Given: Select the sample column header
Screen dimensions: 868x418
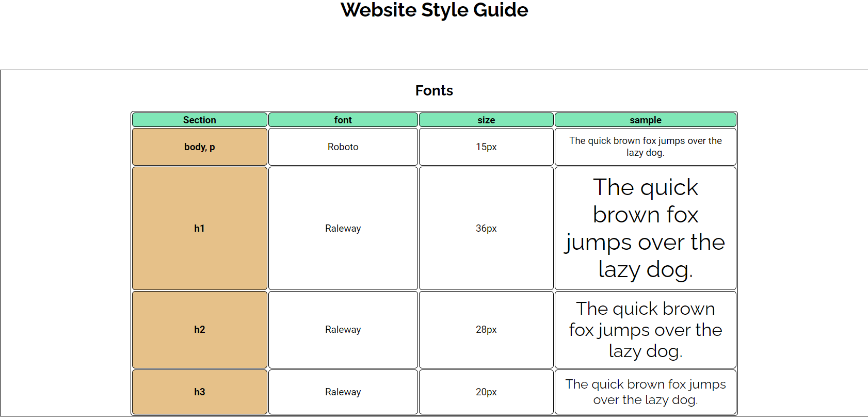Looking at the screenshot, I should (646, 120).
